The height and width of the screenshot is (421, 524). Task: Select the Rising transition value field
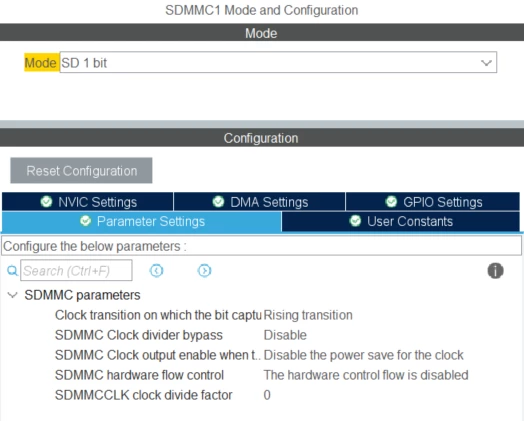tap(391, 315)
